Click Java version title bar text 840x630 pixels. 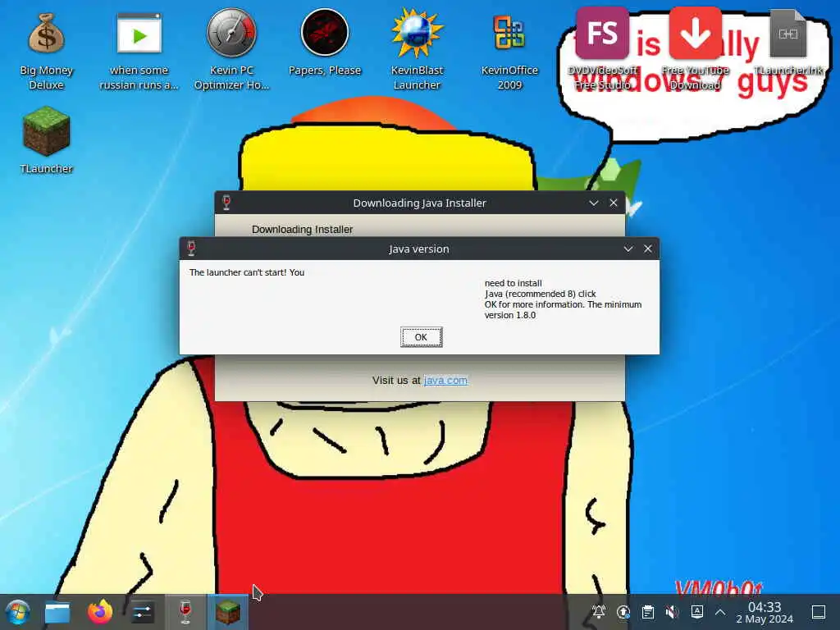coord(419,249)
